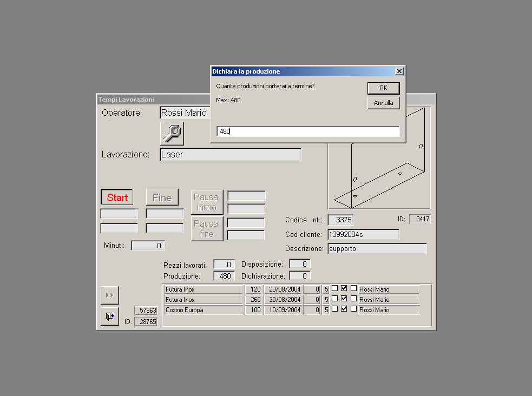Toggle third checkbox in 30/08/2004 row
The height and width of the screenshot is (396, 532).
(353, 299)
